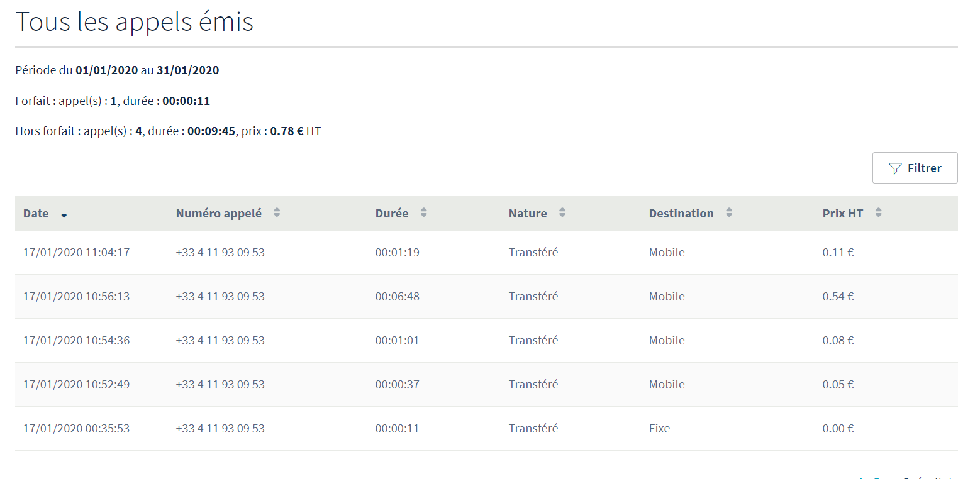980x479 pixels.
Task: Click sort arrows next to Durée
Action: [x=424, y=213]
